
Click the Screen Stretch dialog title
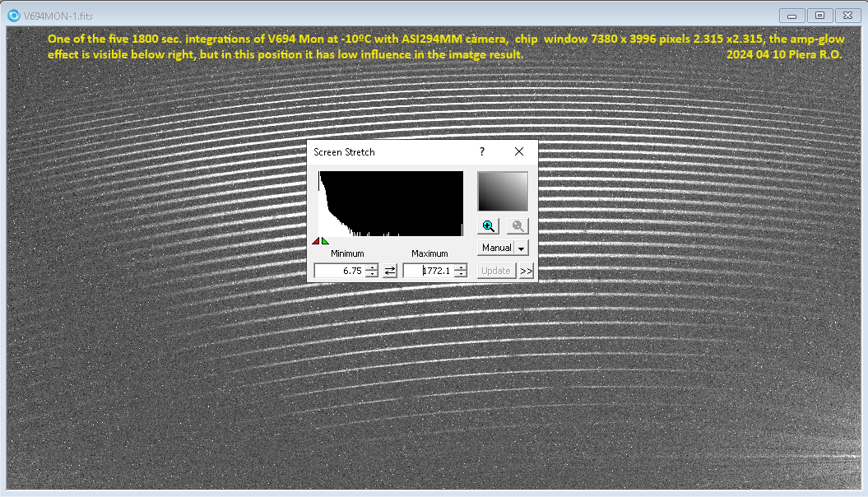[x=345, y=152]
